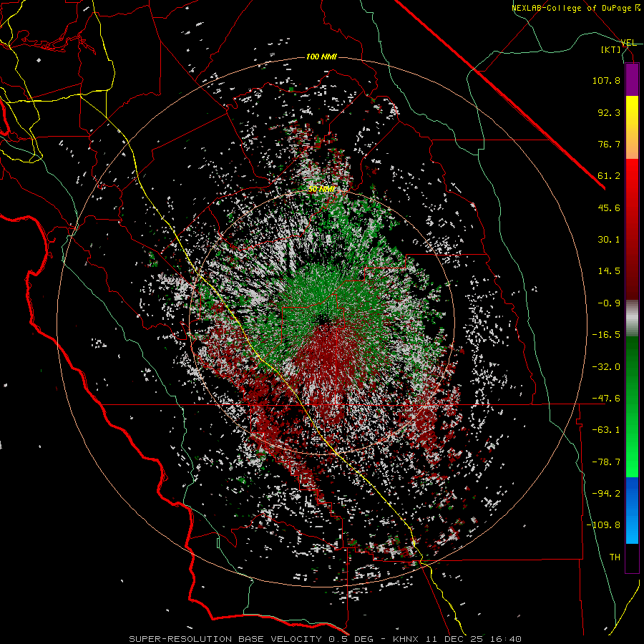The width and height of the screenshot is (644, 644).
Task: Select the 107.8 legend value
Action: 606,80
